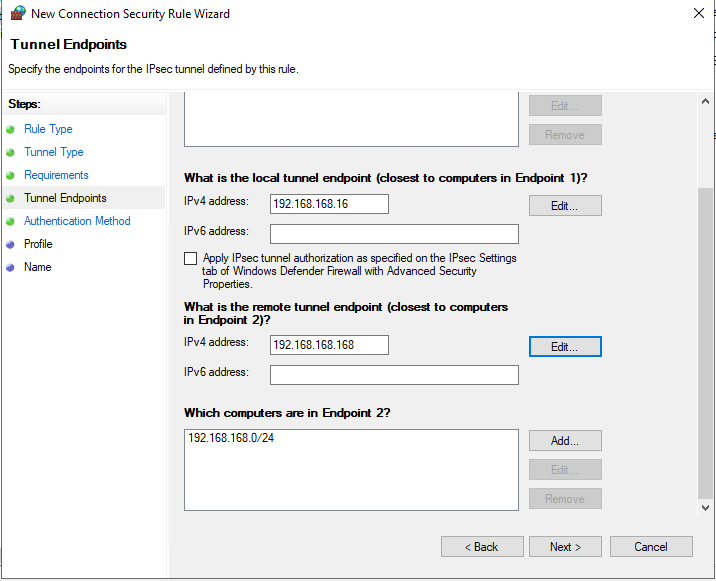Open the Requirements step
Image resolution: width=716 pixels, height=581 pixels.
pyautogui.click(x=56, y=175)
